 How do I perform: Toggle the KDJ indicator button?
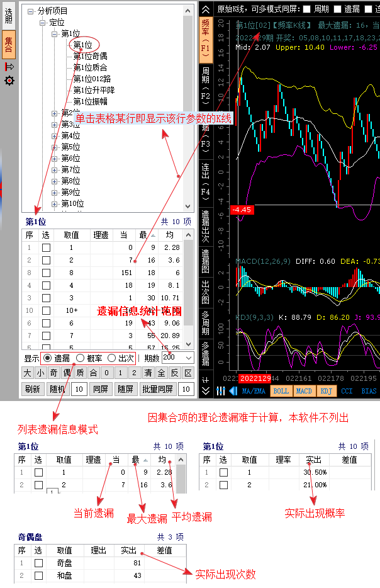click(325, 391)
